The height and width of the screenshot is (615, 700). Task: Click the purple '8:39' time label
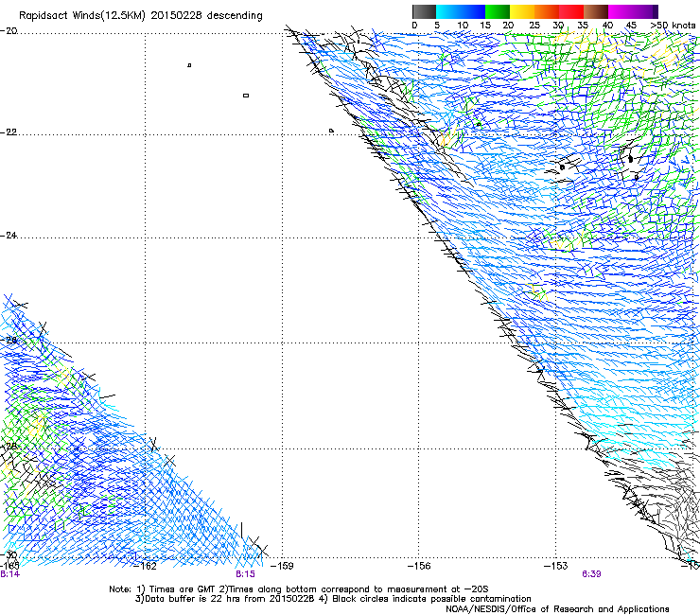coord(591,574)
